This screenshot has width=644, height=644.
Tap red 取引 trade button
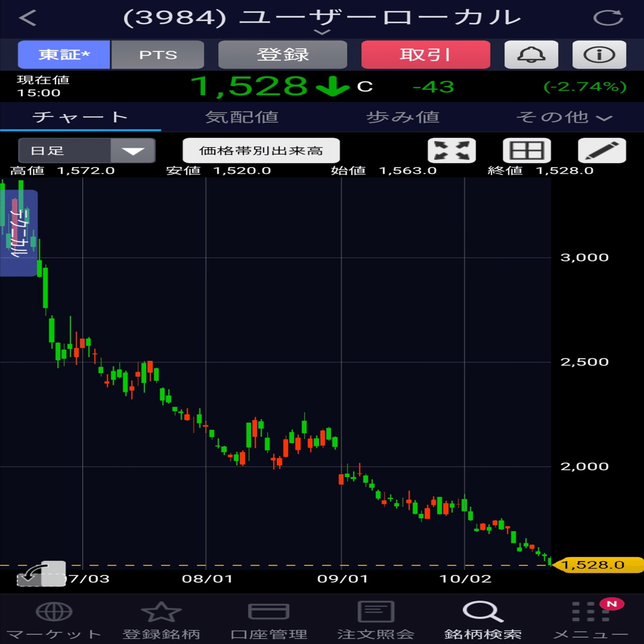[x=426, y=55]
